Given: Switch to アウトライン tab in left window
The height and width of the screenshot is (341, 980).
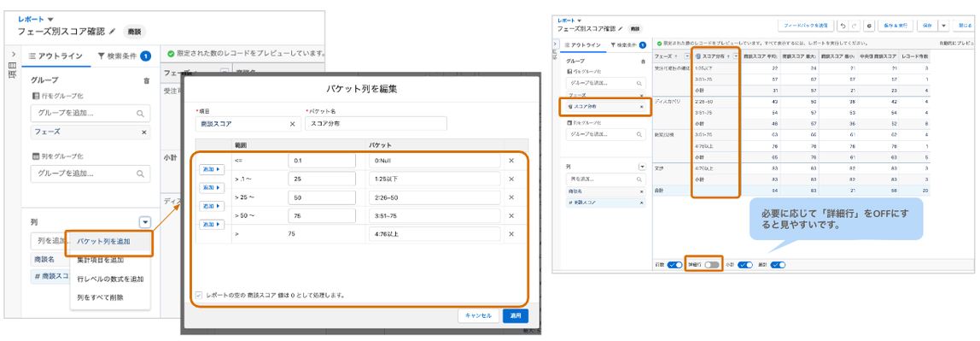Looking at the screenshot, I should 55,56.
